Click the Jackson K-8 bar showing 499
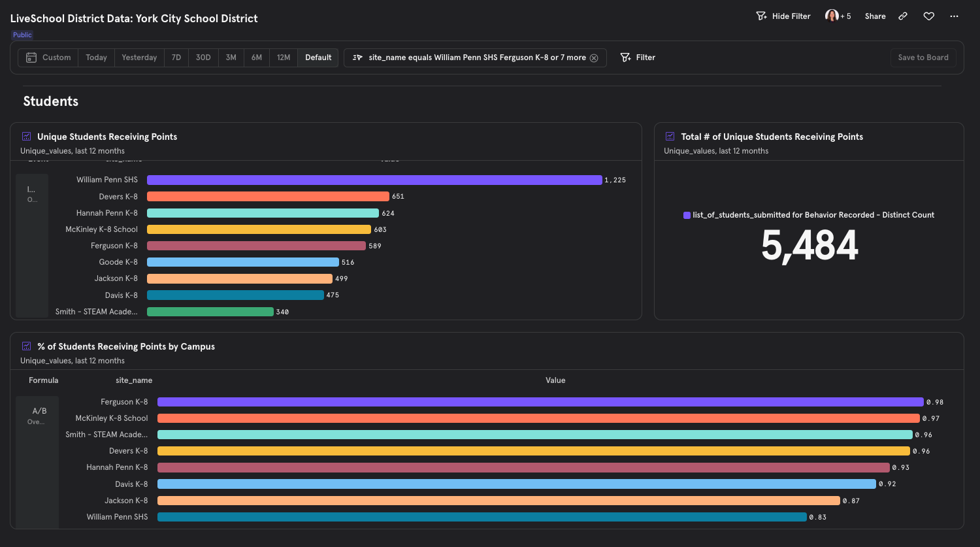The image size is (980, 547). 240,278
